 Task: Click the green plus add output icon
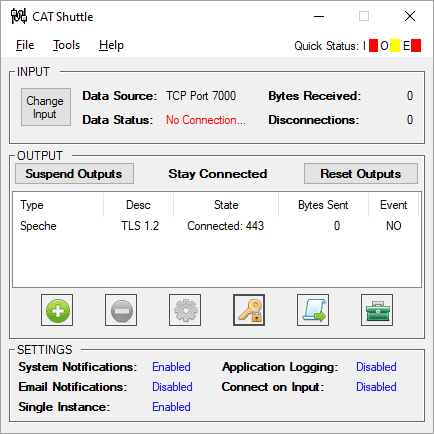(57, 310)
